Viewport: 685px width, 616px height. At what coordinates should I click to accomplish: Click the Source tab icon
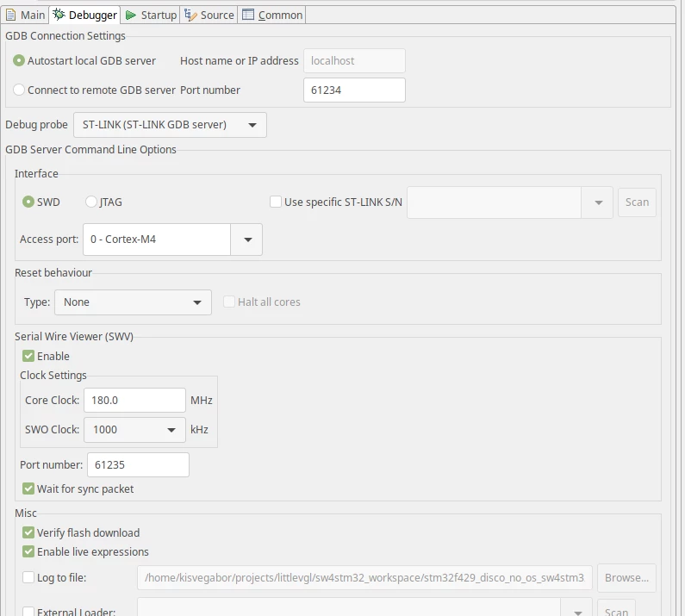[190, 15]
